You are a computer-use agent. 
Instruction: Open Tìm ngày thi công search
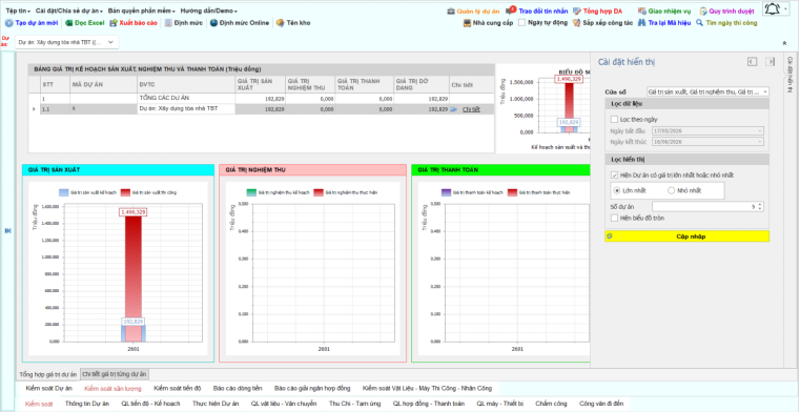tap(700, 23)
